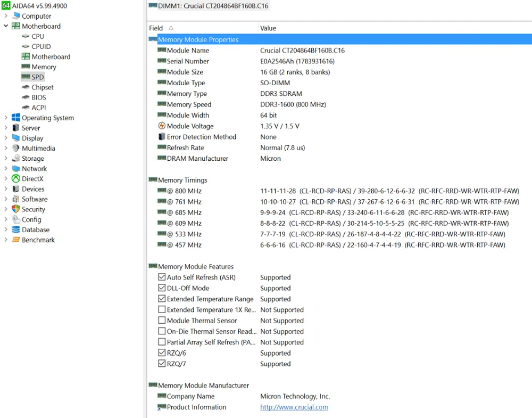Toggle Extended Temperature 1X Re... checkbox
This screenshot has height=418, width=532.
tap(162, 309)
